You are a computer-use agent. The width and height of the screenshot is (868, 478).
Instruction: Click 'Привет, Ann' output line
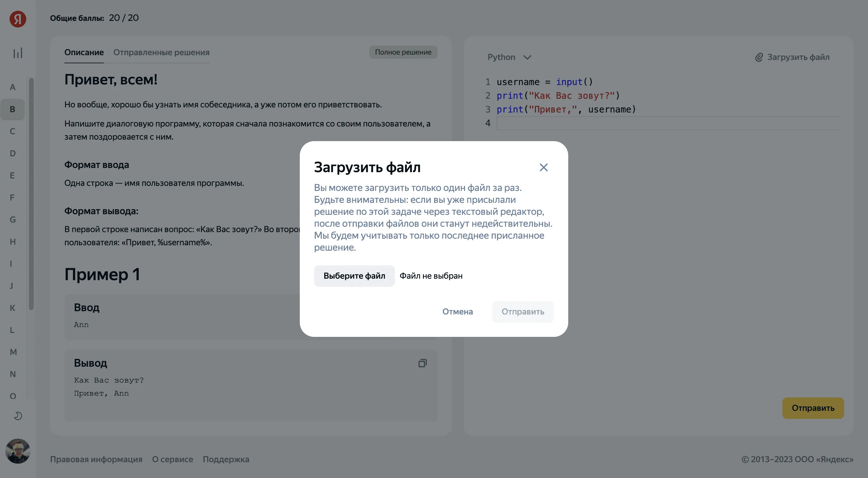pyautogui.click(x=101, y=393)
